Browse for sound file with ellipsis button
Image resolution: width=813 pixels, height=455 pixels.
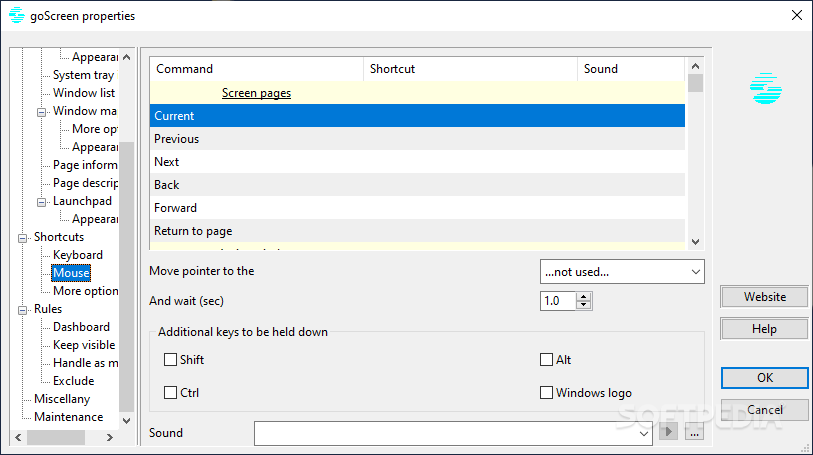(694, 431)
